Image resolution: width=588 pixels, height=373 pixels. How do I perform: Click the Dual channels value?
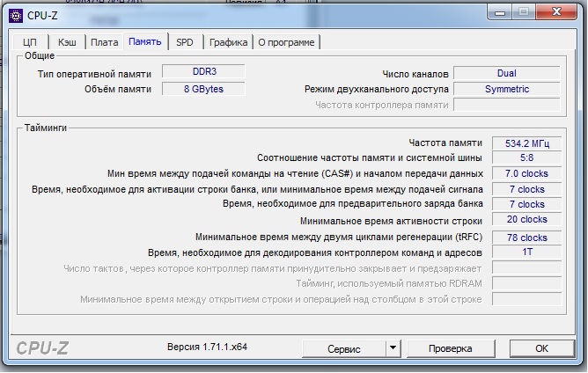tap(507, 73)
